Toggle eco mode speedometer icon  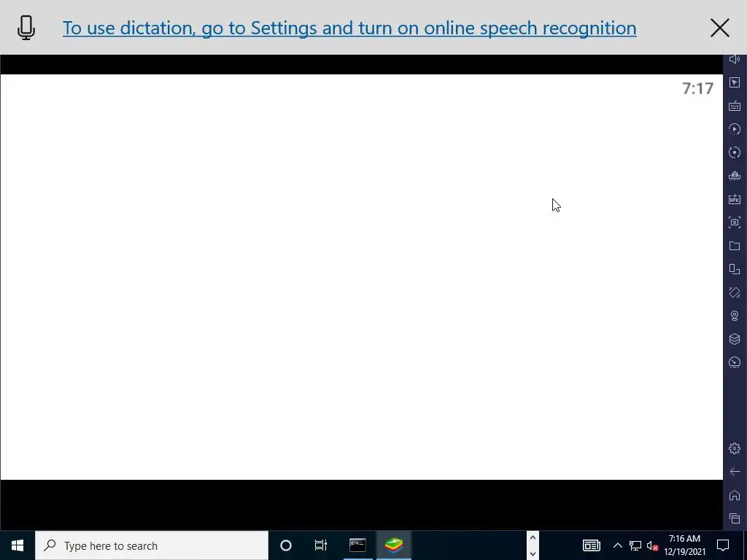735,362
